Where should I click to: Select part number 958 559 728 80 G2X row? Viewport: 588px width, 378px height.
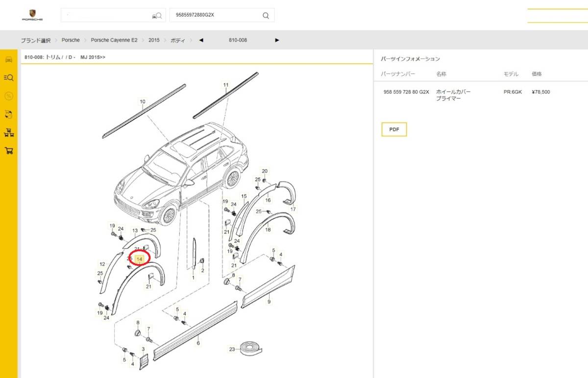(406, 92)
